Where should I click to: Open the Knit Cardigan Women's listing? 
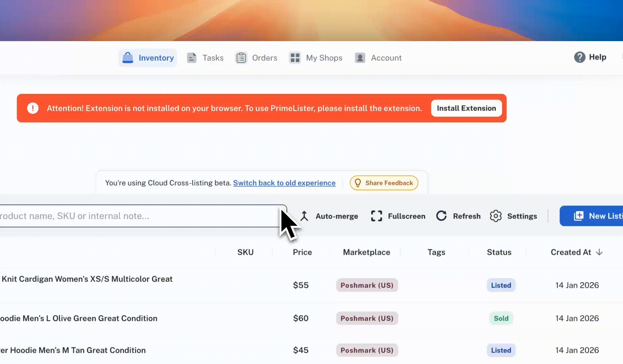[87, 279]
